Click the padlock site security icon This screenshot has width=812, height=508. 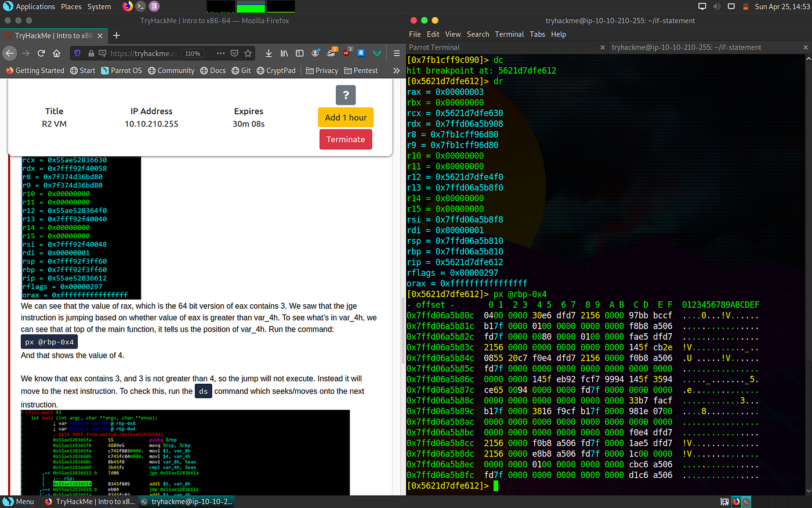(91, 53)
